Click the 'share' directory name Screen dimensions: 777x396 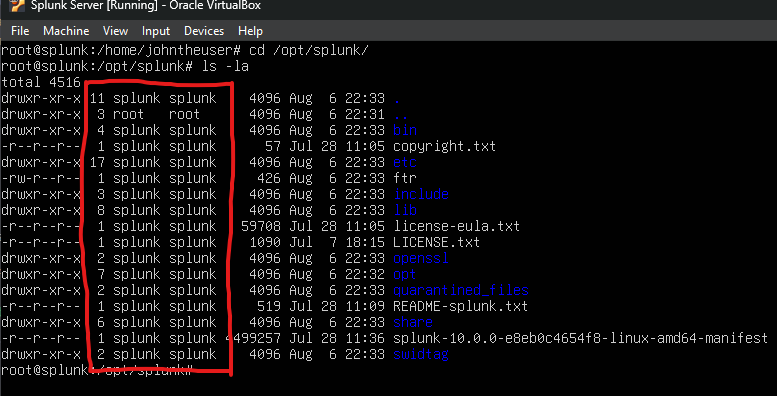coord(413,322)
